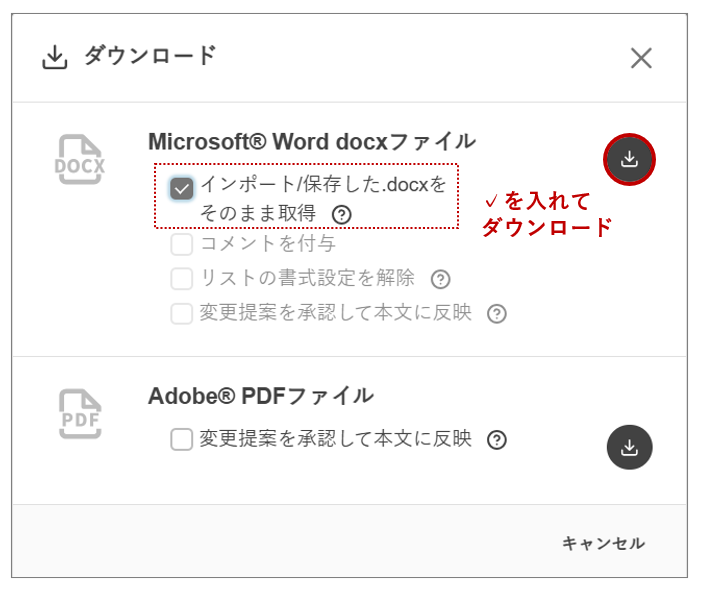The image size is (701, 590).
Task: Click the red ✓を入れてダウンロード annotation
Action: (546, 214)
